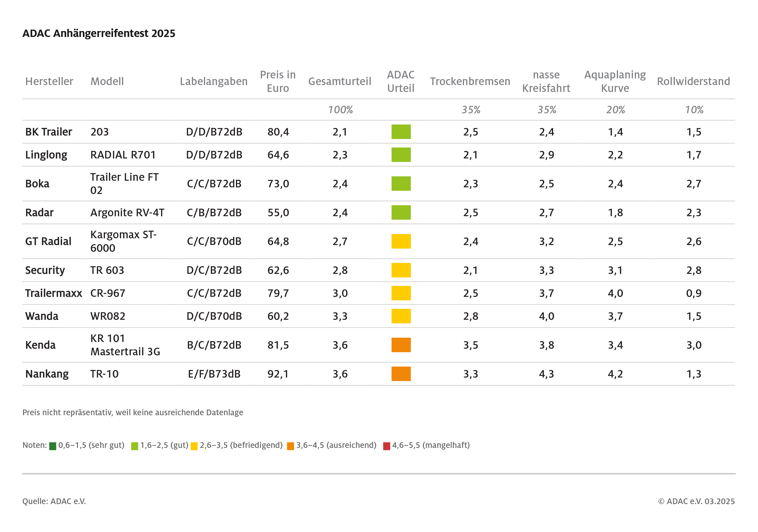Click the red 'mangelhaft' legend square
Viewport: 758px width, 532px height.
point(386,446)
